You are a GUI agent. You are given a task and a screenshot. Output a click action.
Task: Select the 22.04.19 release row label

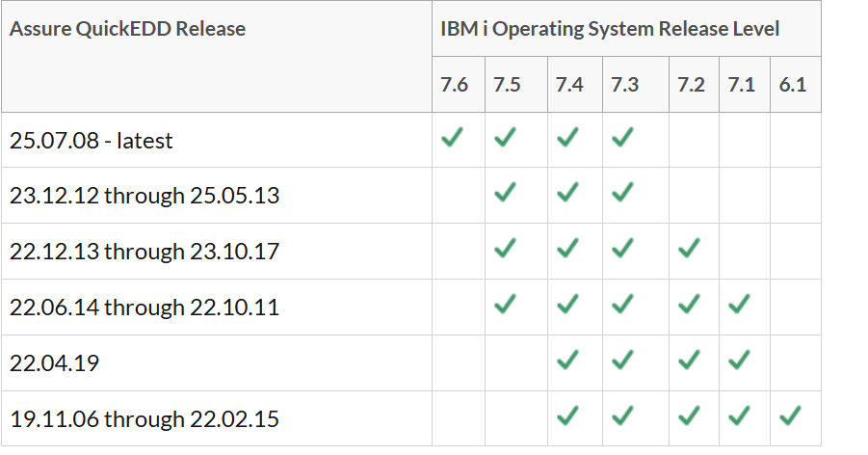pos(54,363)
